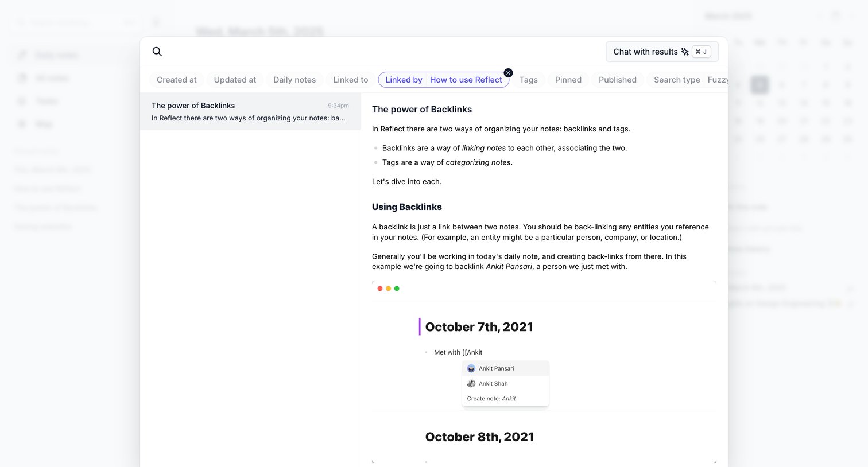Open The power of Backlinks search result
The height and width of the screenshot is (467, 868).
pos(250,112)
